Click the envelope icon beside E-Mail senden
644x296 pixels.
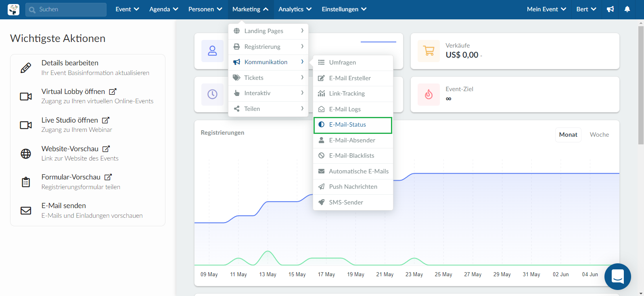26,211
